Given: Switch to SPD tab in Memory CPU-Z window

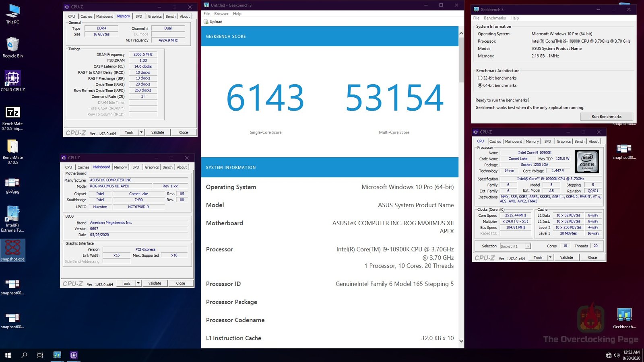Looking at the screenshot, I should click(138, 16).
